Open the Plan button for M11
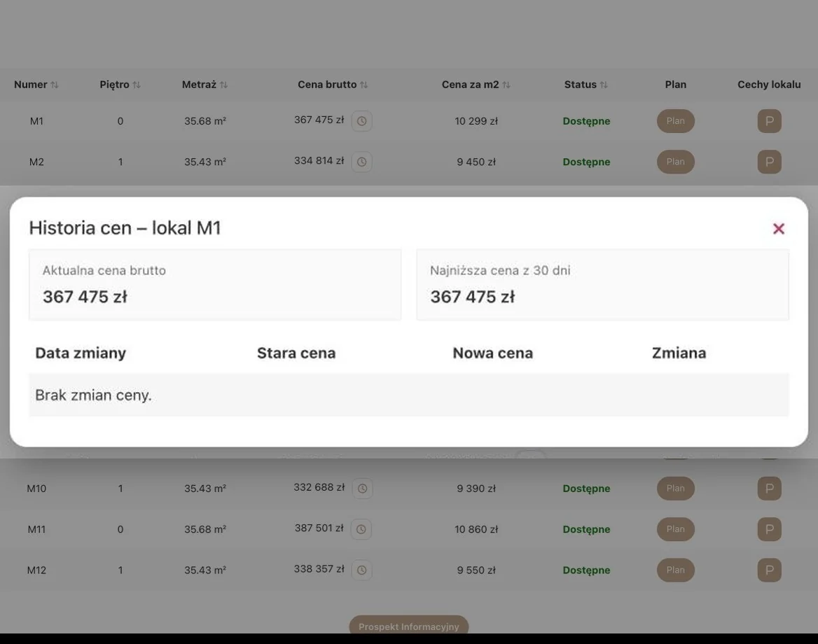This screenshot has width=818, height=644. tap(676, 529)
